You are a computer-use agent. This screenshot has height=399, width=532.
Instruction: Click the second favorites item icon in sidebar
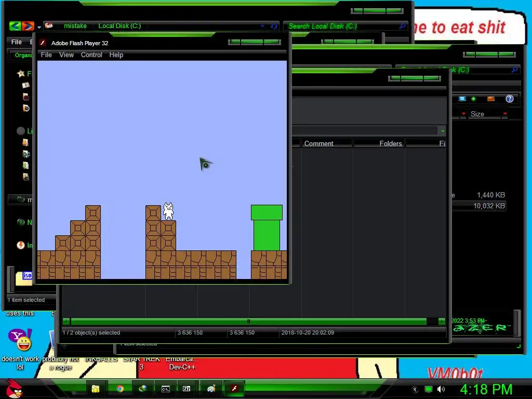pyautogui.click(x=26, y=97)
